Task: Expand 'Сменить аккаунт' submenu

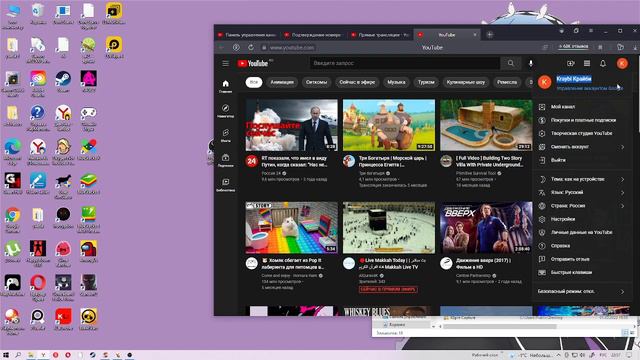Action: pos(581,147)
